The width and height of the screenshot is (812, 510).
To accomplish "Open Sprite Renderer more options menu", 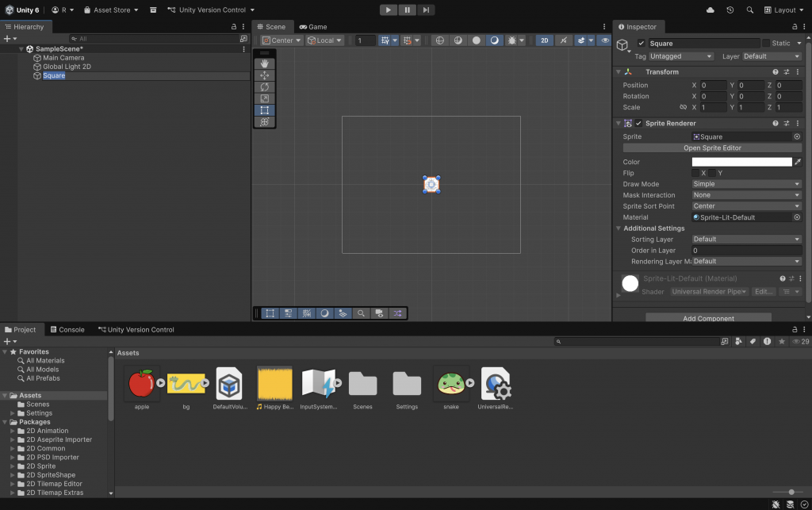I will [x=798, y=123].
